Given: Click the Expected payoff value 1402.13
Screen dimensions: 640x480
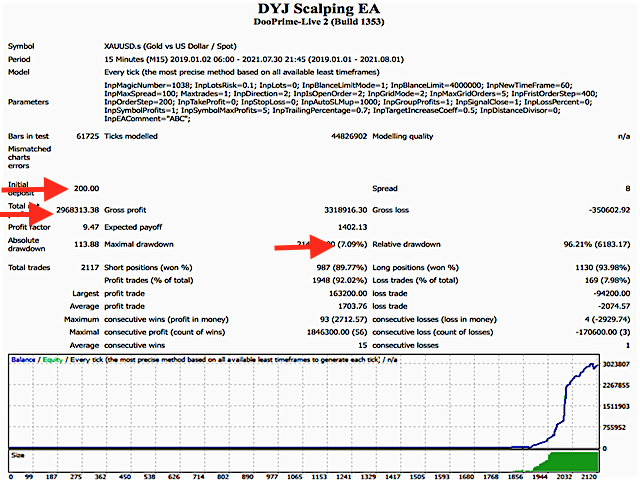Looking at the screenshot, I should pos(353,227).
